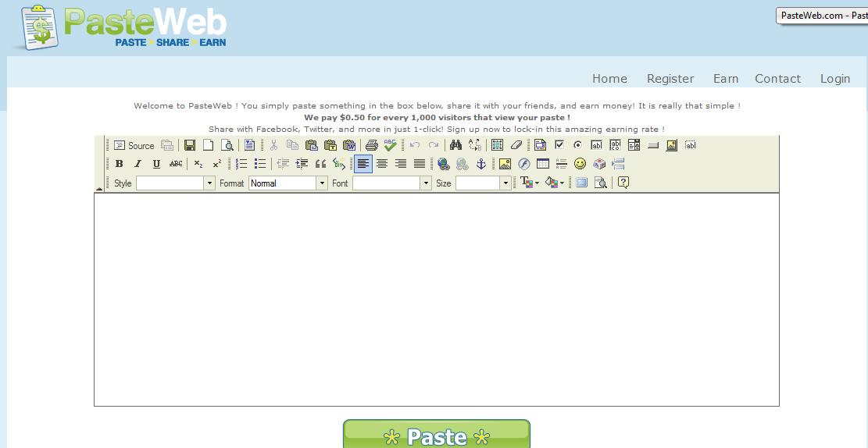Insert an image button from form toolbar

(x=671, y=145)
